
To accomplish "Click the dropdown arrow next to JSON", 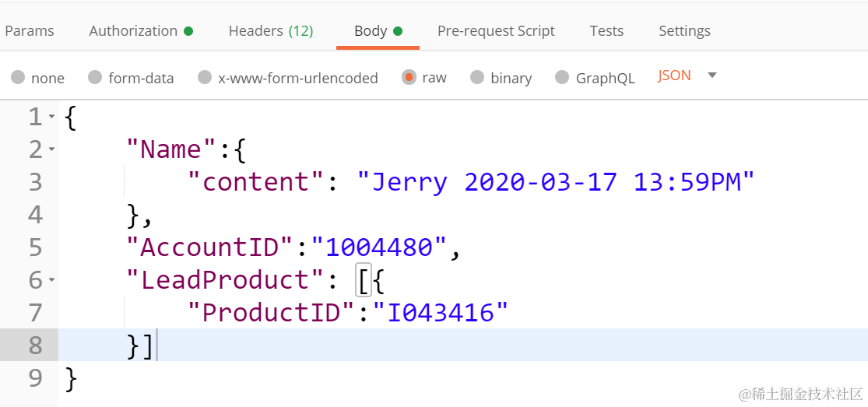I will click(712, 75).
